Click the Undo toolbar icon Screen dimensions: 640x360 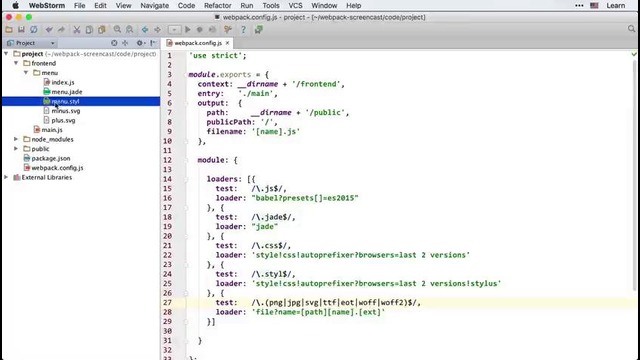(x=49, y=30)
